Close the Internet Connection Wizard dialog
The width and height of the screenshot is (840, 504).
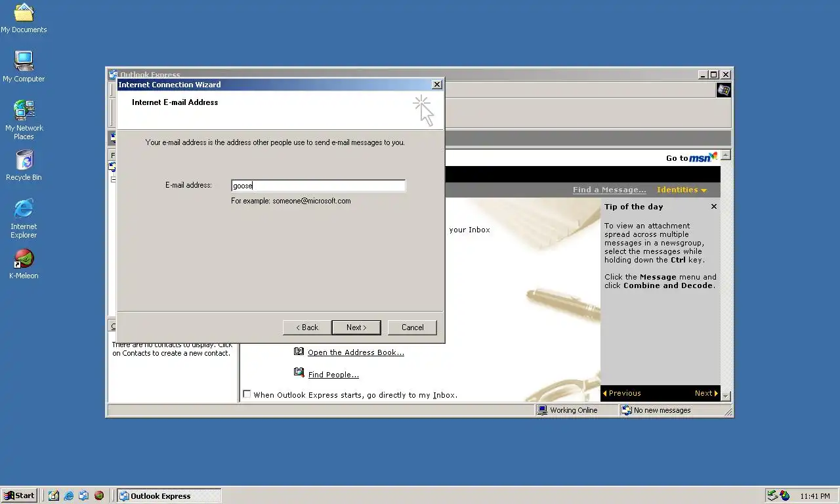pyautogui.click(x=437, y=85)
